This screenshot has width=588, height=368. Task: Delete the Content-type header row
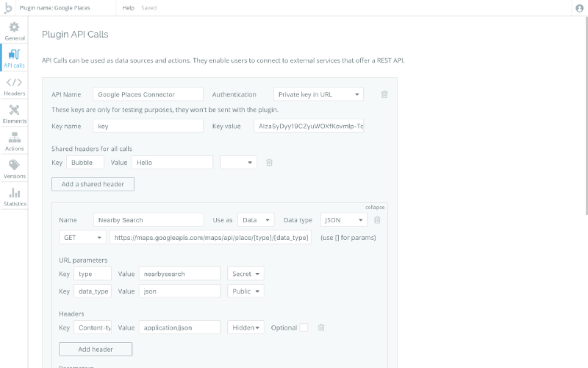[x=321, y=328]
